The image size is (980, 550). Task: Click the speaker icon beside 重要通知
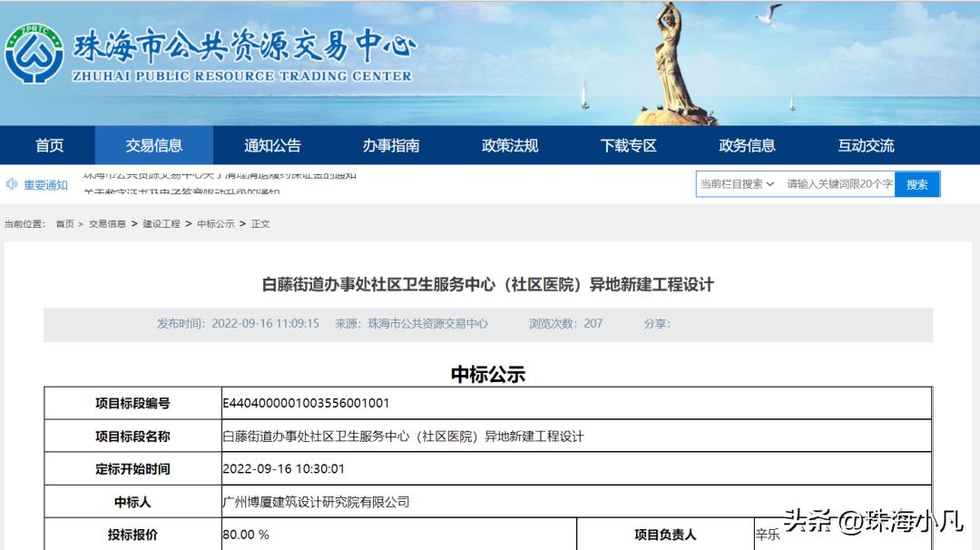(x=11, y=179)
